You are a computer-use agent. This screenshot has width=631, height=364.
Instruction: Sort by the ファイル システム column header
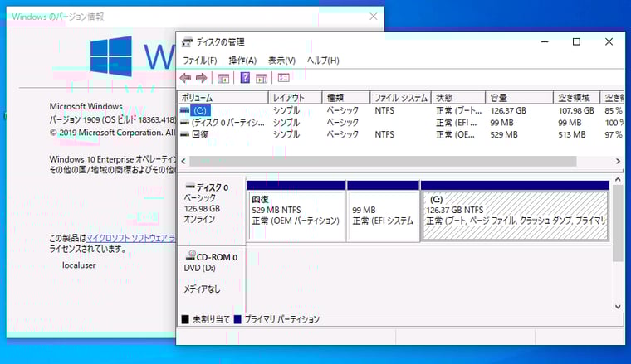pos(400,98)
